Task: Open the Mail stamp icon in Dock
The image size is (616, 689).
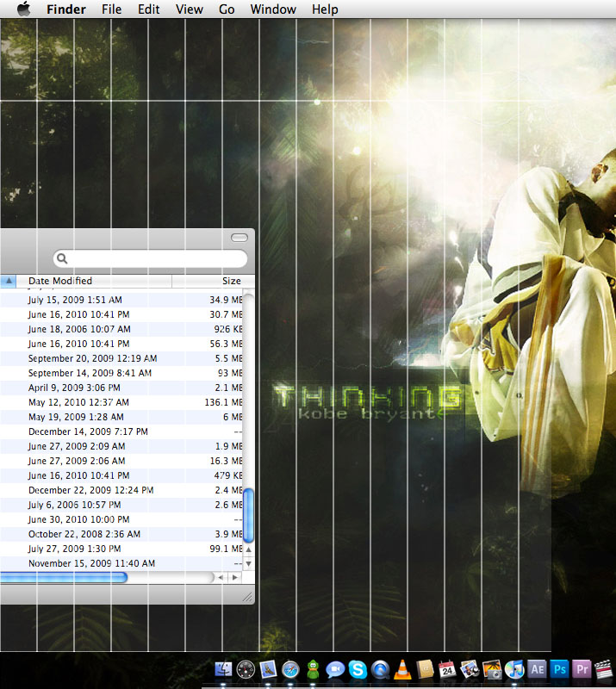Action: (x=268, y=670)
